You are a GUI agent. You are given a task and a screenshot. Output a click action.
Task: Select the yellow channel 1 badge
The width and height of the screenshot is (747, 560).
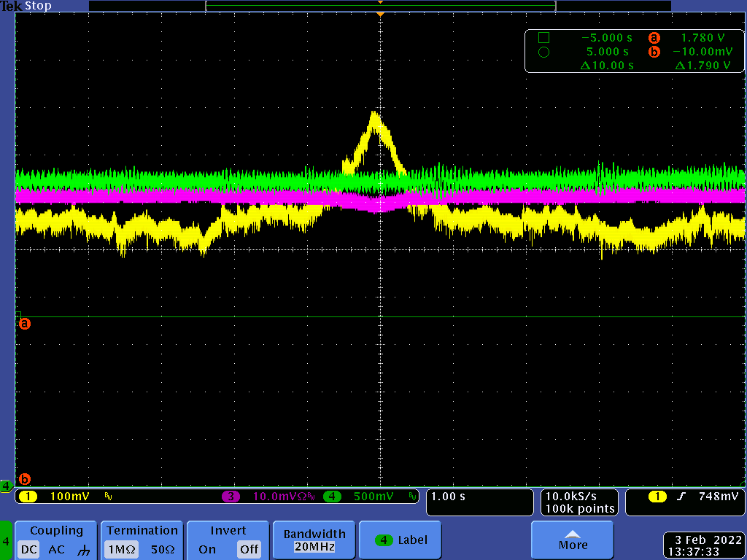point(28,497)
